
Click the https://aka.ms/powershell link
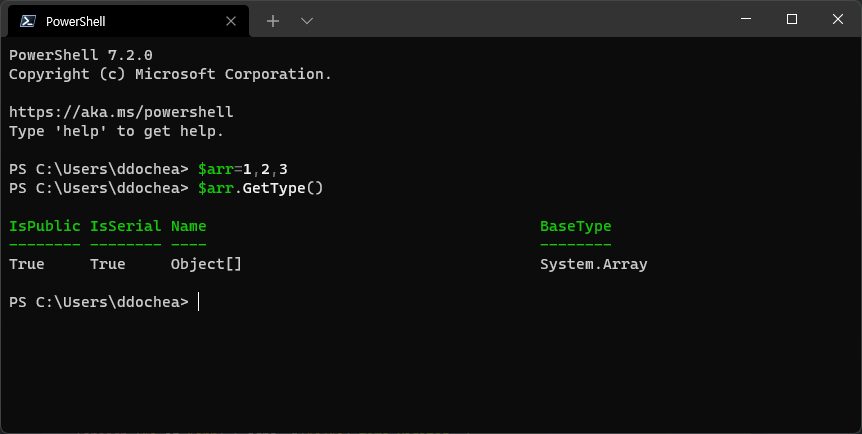pos(121,112)
